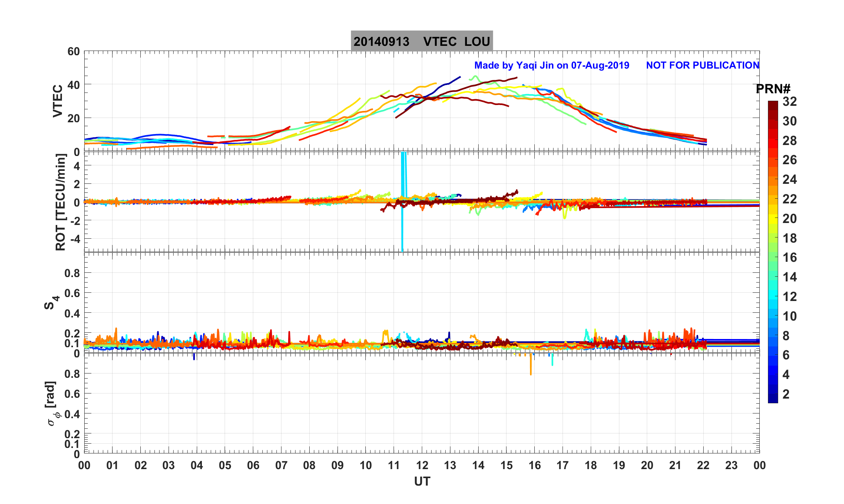Click the 'Made by Yaqi Jin' annotation text
844x504 pixels.
tap(551, 65)
